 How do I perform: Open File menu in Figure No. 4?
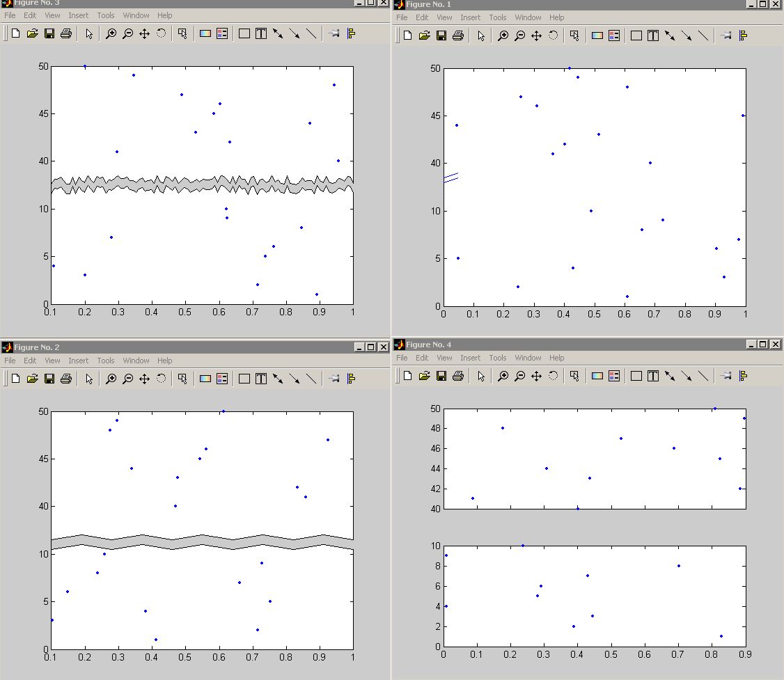click(402, 358)
